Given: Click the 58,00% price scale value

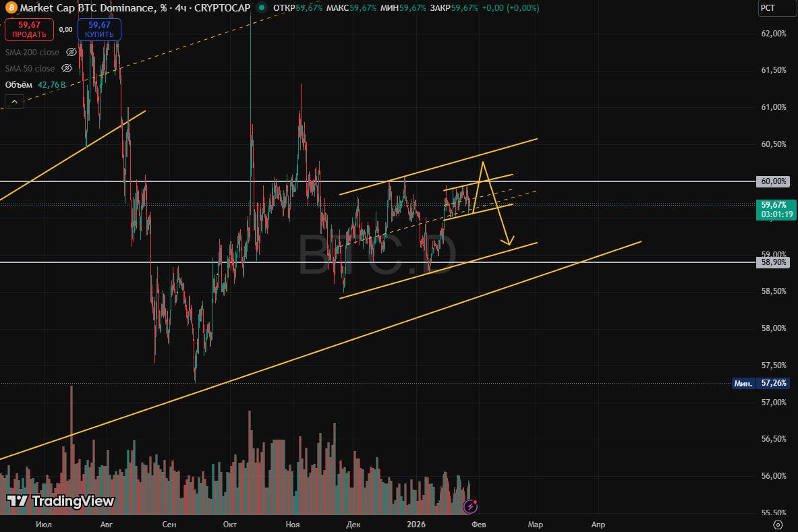Looking at the screenshot, I should [x=774, y=328].
